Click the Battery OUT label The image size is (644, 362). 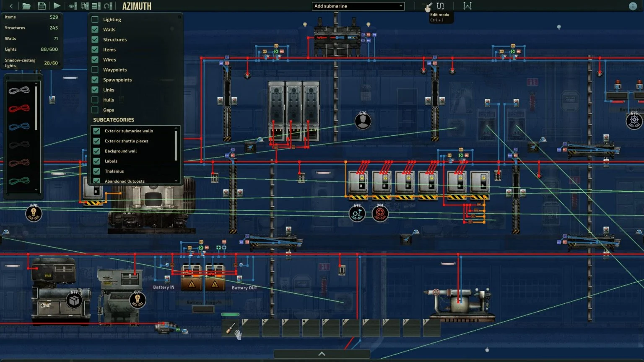point(244,288)
